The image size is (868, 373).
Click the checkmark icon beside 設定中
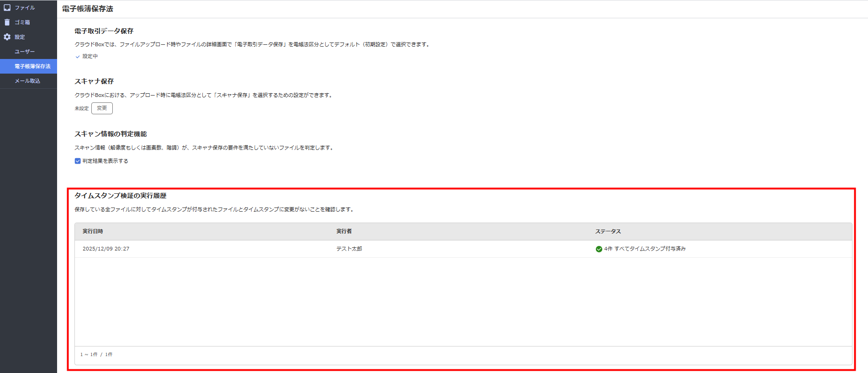(78, 57)
